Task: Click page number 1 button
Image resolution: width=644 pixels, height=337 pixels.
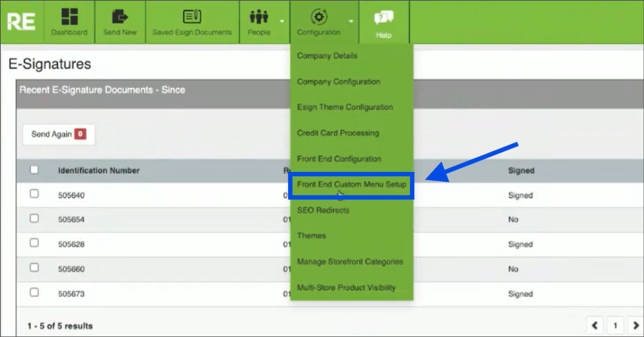Action: click(x=615, y=326)
